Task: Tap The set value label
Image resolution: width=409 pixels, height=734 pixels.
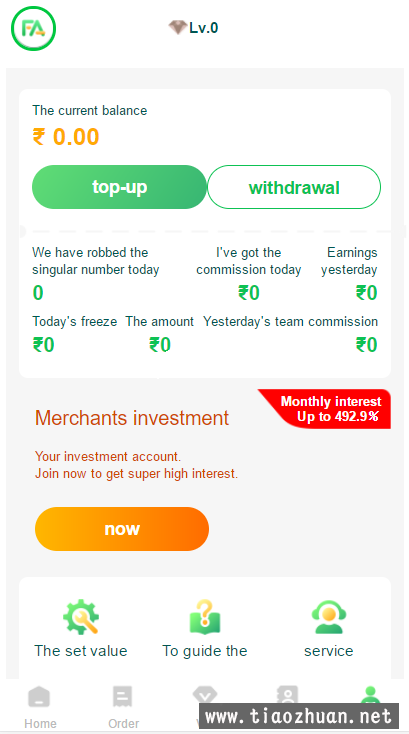Action: pos(81,651)
